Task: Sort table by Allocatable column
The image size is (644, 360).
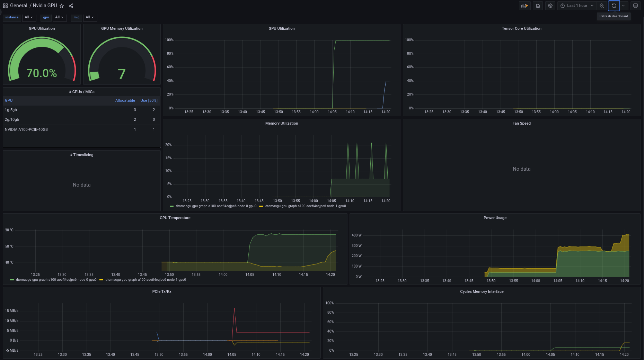Action: pos(125,100)
